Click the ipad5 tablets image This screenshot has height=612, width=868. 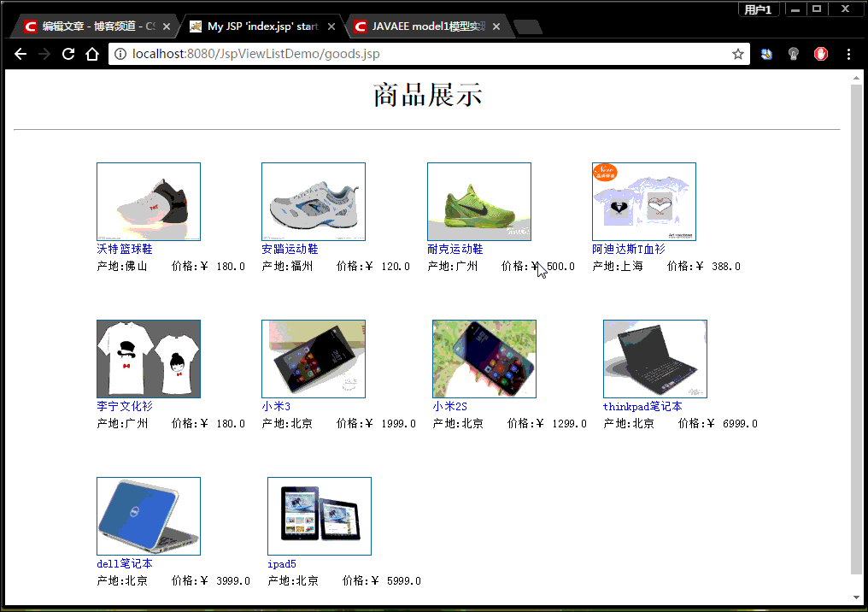[320, 516]
